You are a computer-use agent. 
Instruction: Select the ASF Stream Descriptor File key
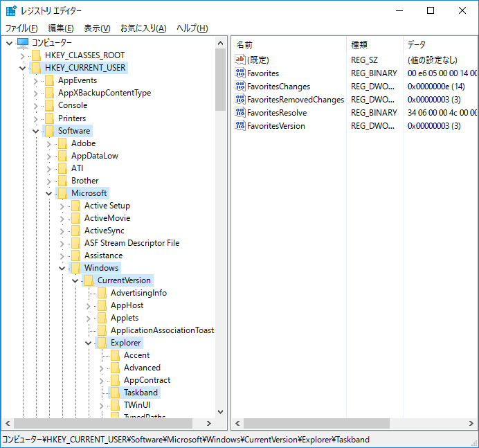pyautogui.click(x=132, y=243)
